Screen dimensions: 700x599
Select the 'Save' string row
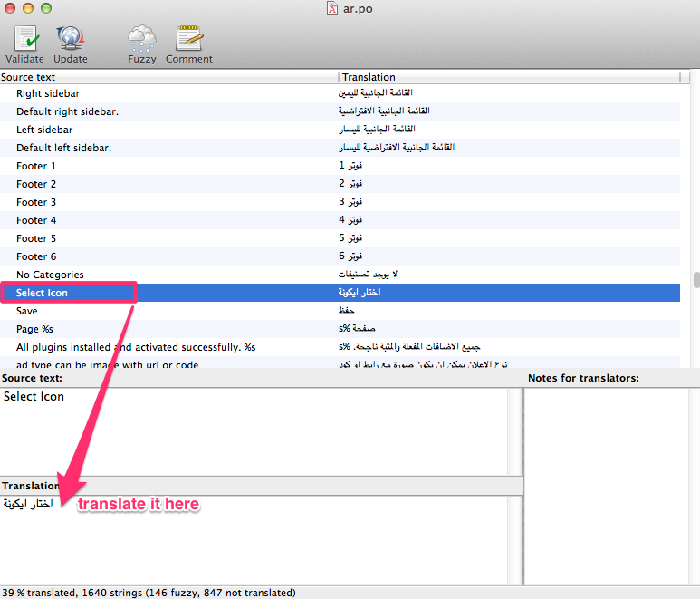click(27, 311)
